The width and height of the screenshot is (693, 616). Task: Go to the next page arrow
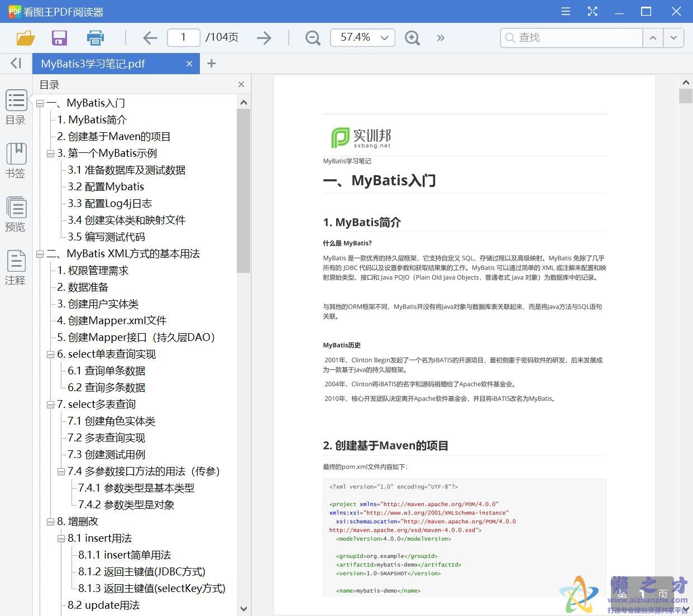pyautogui.click(x=264, y=38)
